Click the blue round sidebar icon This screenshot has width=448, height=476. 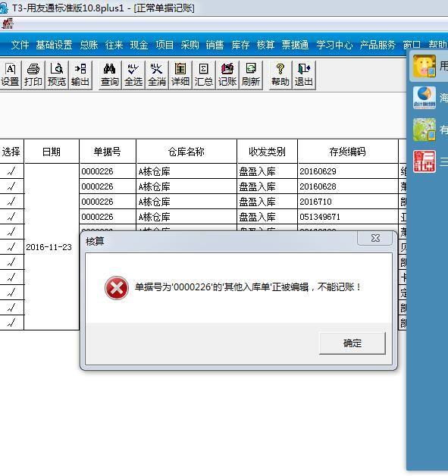tap(425, 98)
